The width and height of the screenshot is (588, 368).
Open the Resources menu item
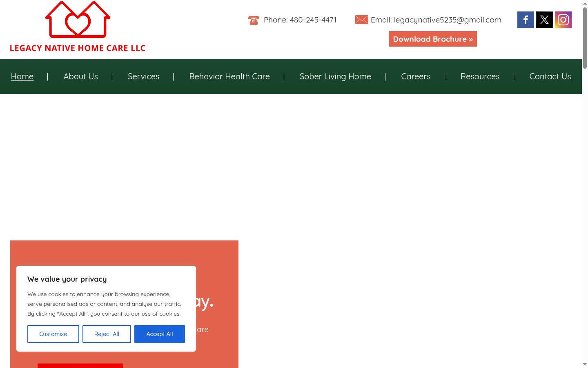click(480, 76)
